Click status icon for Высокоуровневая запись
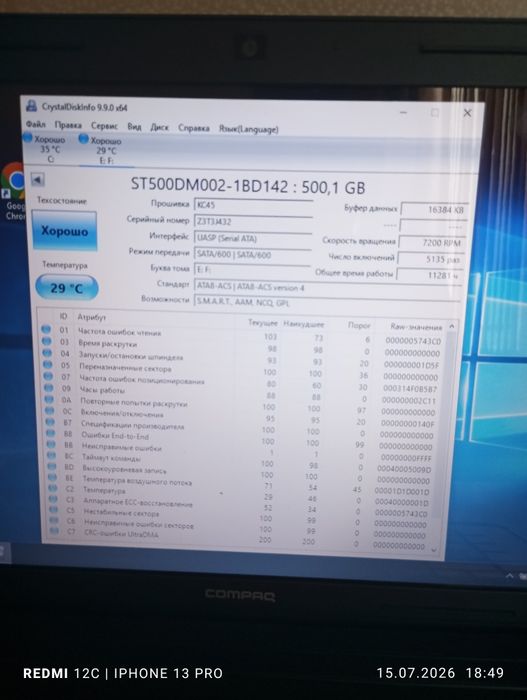The image size is (527, 700). pyautogui.click(x=52, y=466)
